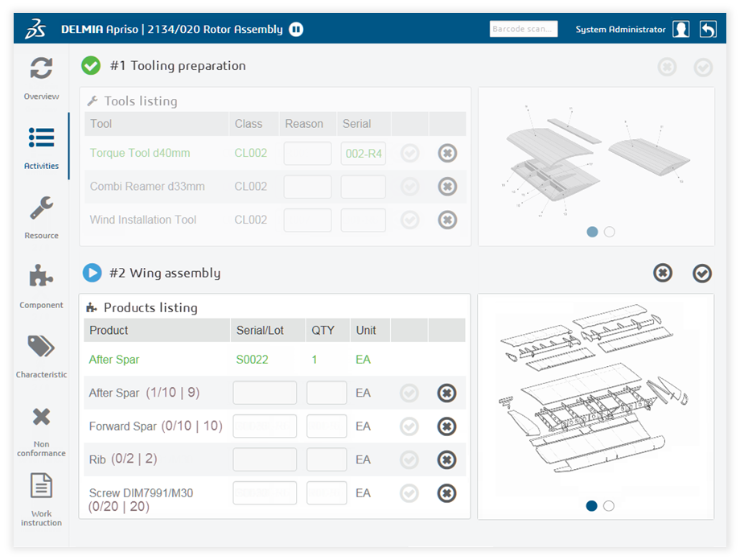Screen dimensions: 740x560
Task: Click the Serial field showing 002-R4
Action: [363, 154]
